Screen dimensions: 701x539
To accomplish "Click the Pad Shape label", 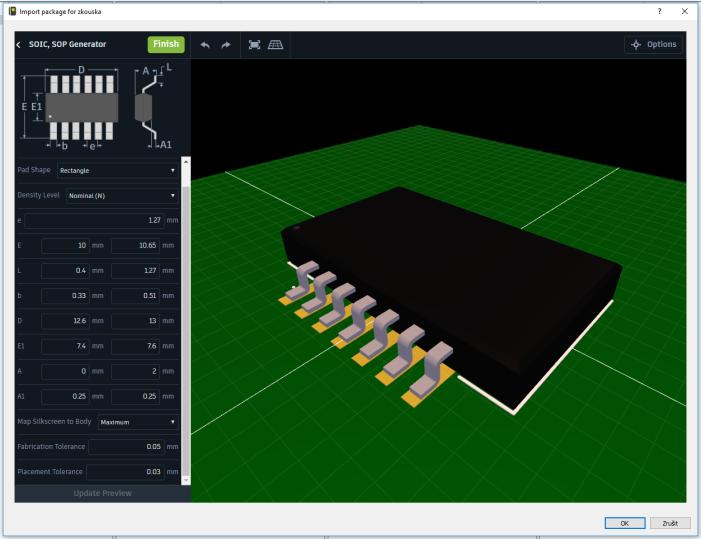I will coord(34,170).
